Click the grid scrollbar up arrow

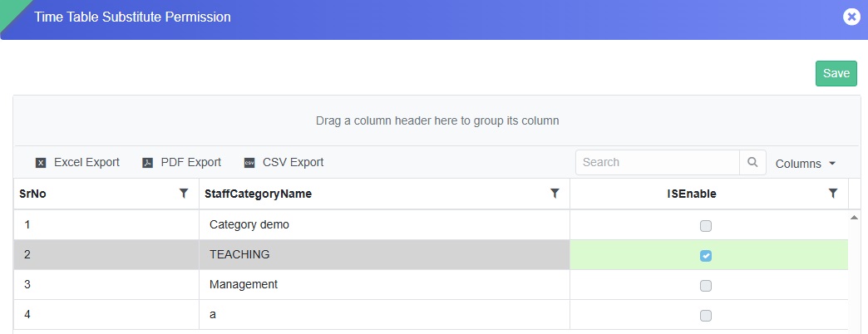pyautogui.click(x=854, y=218)
